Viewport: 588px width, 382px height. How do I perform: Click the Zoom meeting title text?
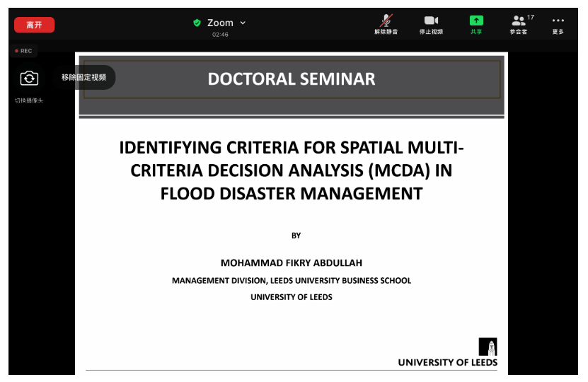pos(220,23)
